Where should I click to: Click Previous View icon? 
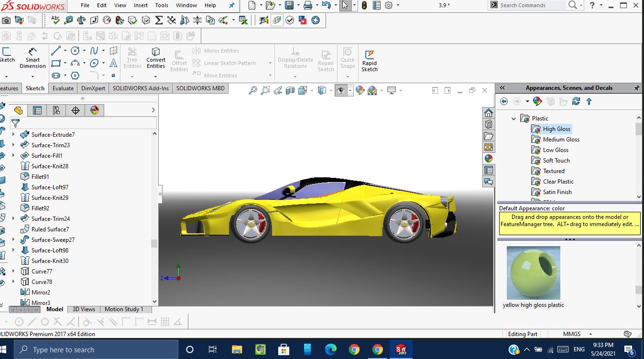click(x=278, y=90)
